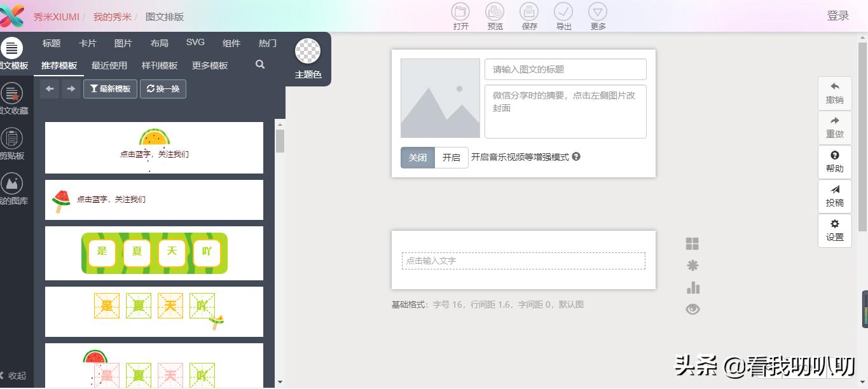Select 关闭 to disable enhanced mode

point(417,157)
